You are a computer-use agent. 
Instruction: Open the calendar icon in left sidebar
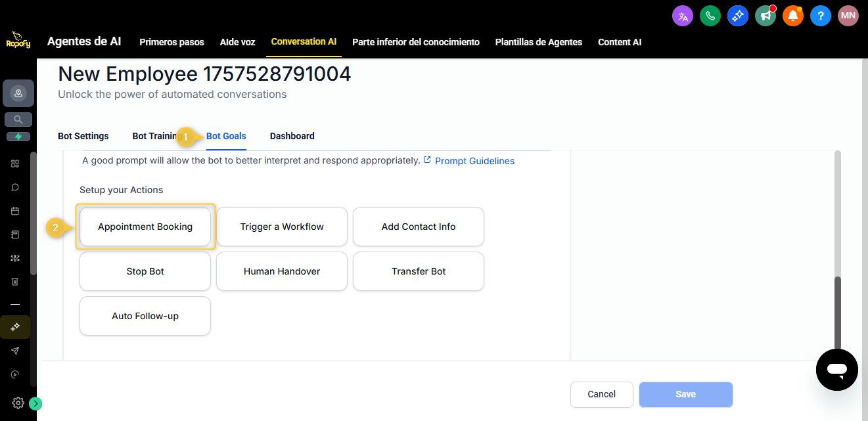click(x=15, y=211)
